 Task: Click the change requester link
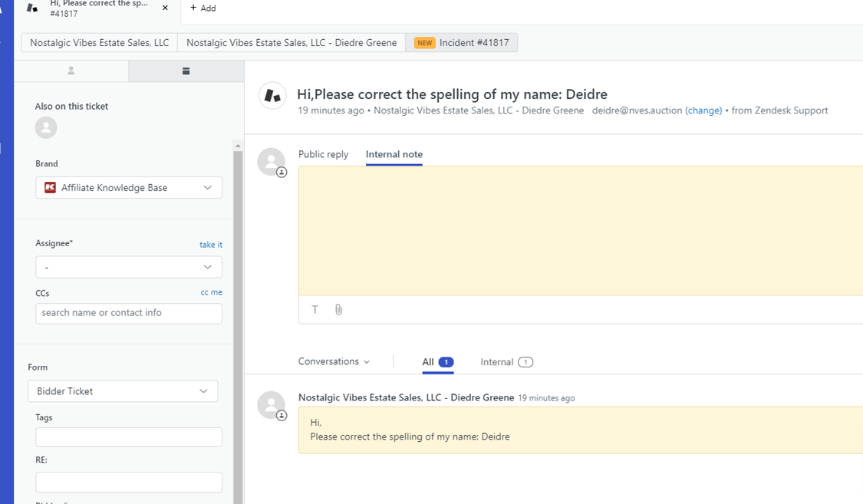point(703,110)
